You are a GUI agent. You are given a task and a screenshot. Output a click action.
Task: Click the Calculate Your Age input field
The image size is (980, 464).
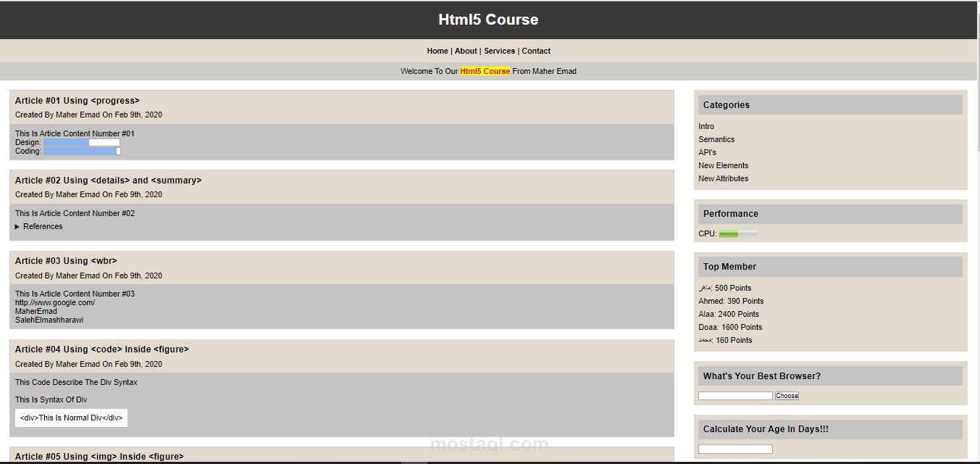[x=734, y=448]
